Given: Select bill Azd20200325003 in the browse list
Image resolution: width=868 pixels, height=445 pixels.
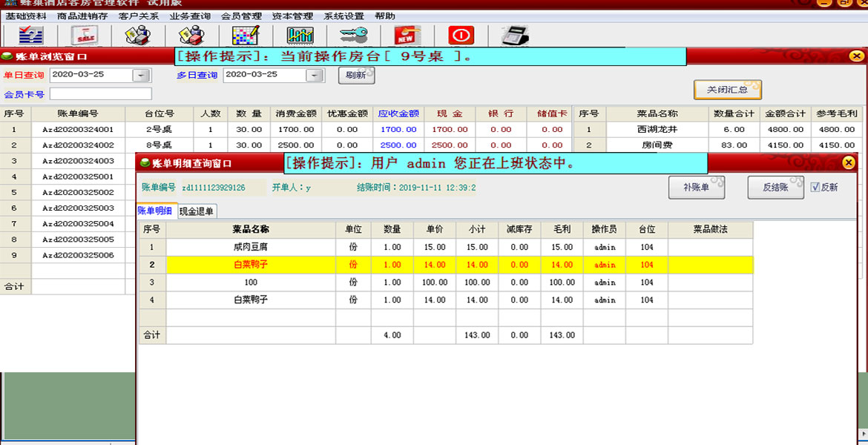Looking at the screenshot, I should coord(78,208).
